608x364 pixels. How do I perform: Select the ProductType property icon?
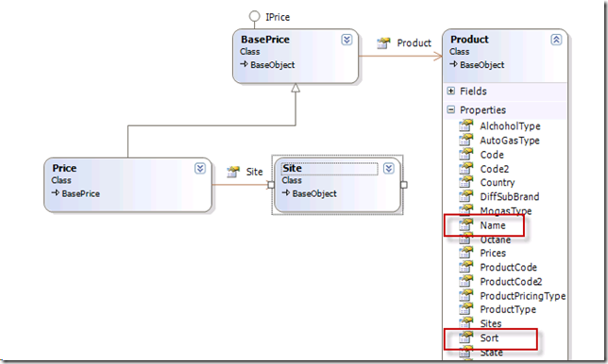466,309
